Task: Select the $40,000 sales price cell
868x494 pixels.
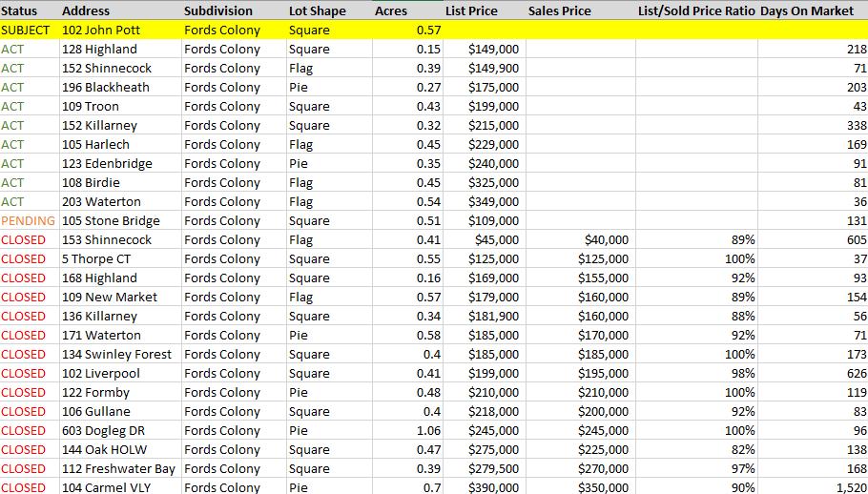Action: pos(581,239)
